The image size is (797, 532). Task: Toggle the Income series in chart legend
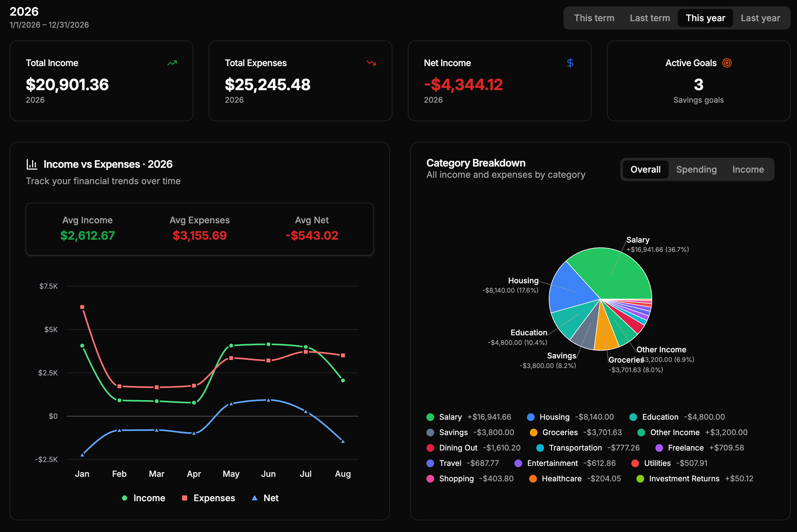143,498
